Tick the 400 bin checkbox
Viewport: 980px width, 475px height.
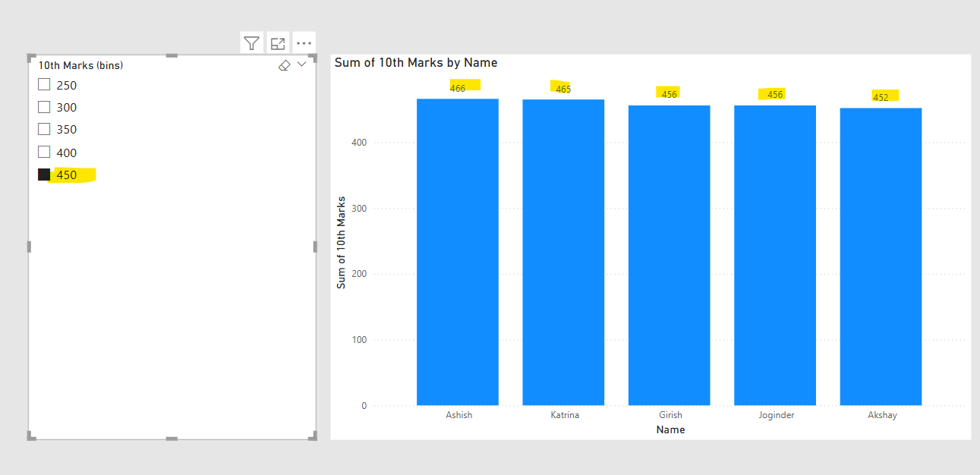coord(44,152)
